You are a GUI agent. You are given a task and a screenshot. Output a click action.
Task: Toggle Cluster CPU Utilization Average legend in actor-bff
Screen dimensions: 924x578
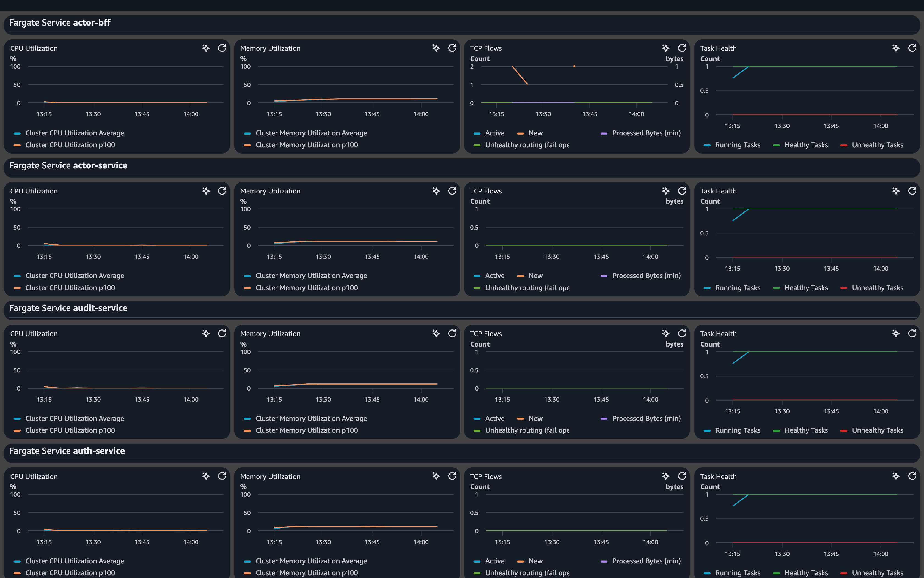click(x=69, y=133)
